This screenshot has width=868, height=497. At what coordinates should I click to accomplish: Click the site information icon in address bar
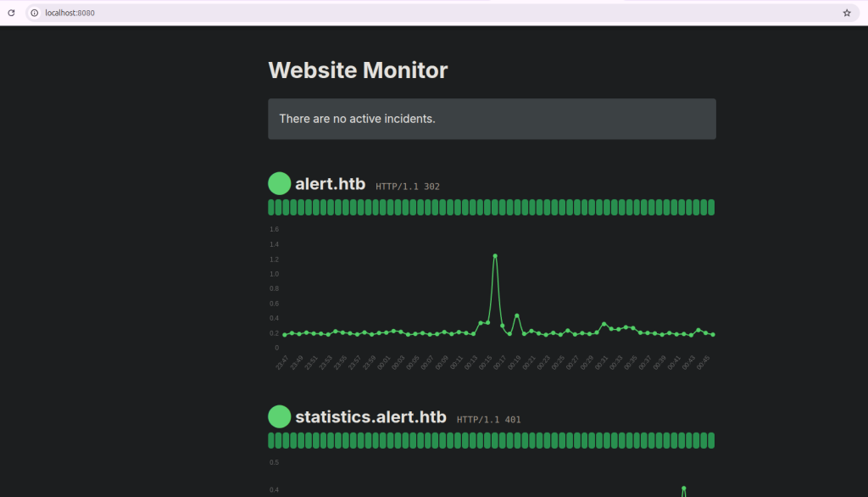click(x=35, y=13)
